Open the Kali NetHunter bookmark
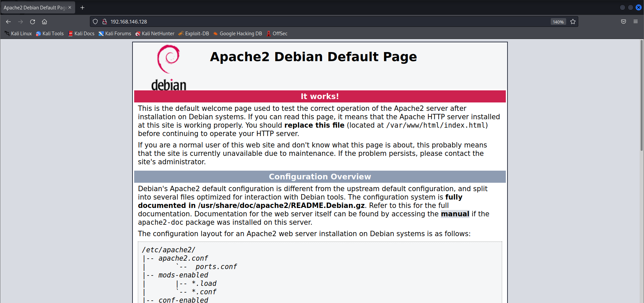Viewport: 644px width, 303px height. [x=155, y=34]
